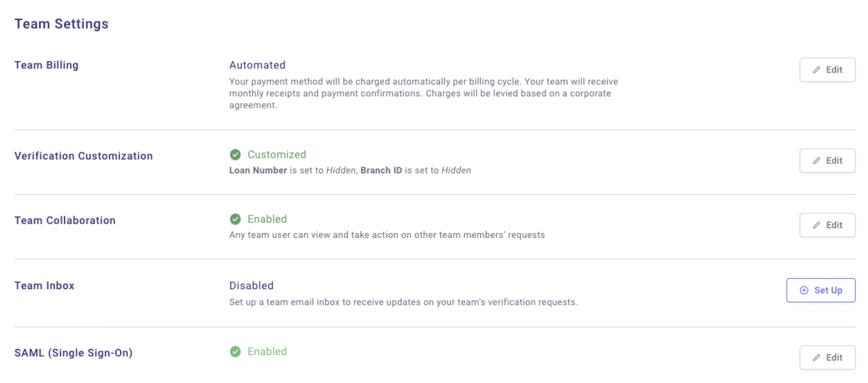
Task: Select the Team Settings heading
Action: point(62,24)
